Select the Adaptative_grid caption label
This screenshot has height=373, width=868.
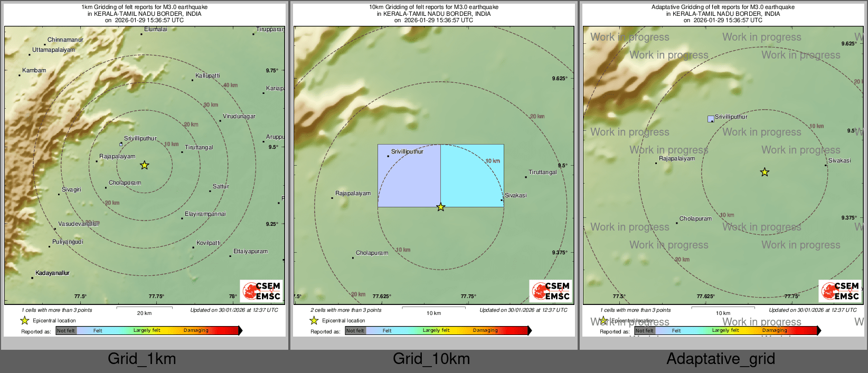pyautogui.click(x=721, y=359)
